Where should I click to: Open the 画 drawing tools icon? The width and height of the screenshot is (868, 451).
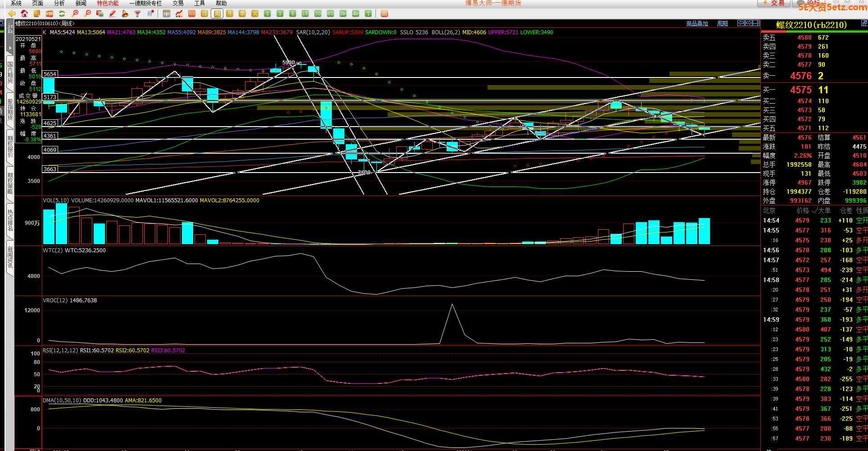[x=384, y=14]
